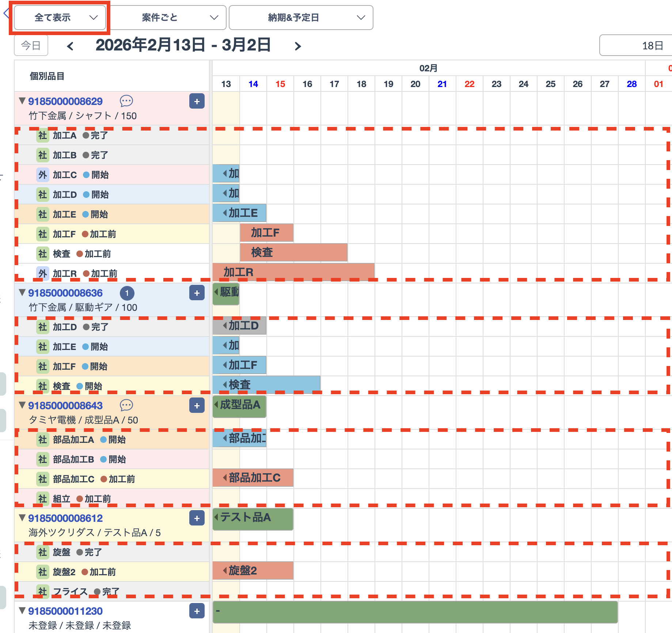Open comment badge showing 1 on order 9185000008636

127,293
